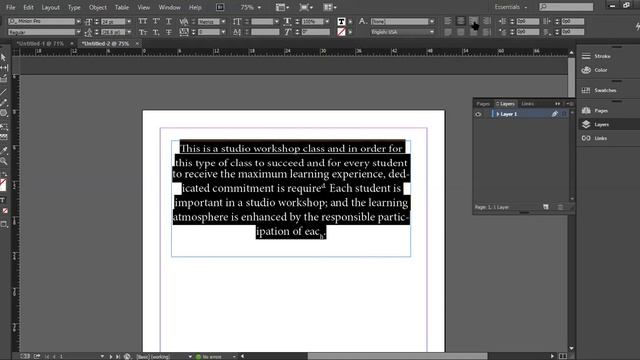Open the language English: USA dropdown

pos(432,32)
